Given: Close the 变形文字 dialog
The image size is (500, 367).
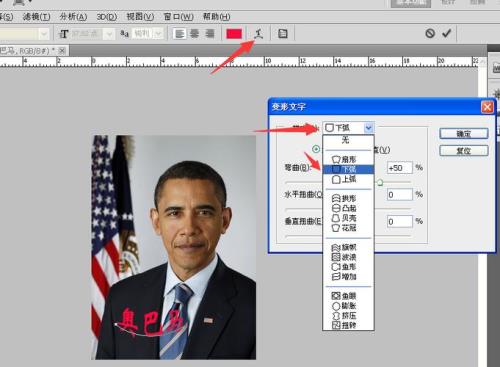Looking at the screenshot, I should tap(487, 107).
